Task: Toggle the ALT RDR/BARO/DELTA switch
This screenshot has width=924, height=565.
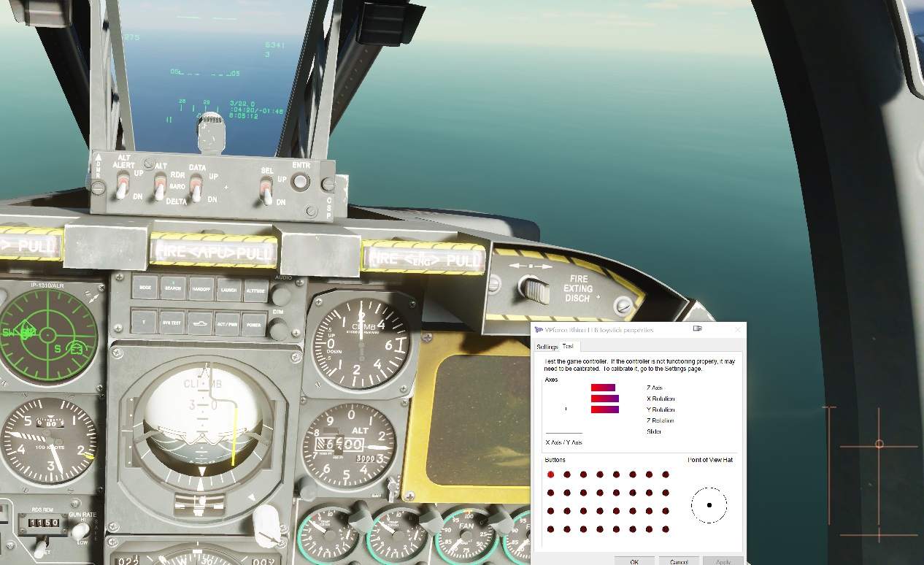Action: click(x=158, y=188)
